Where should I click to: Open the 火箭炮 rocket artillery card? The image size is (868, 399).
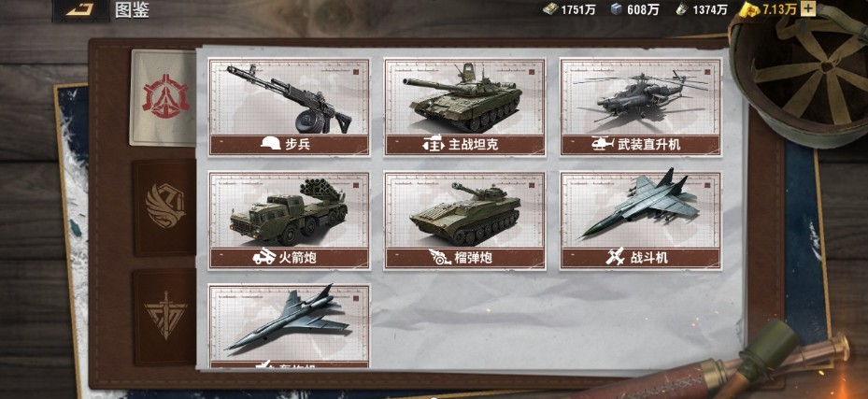[x=289, y=221]
